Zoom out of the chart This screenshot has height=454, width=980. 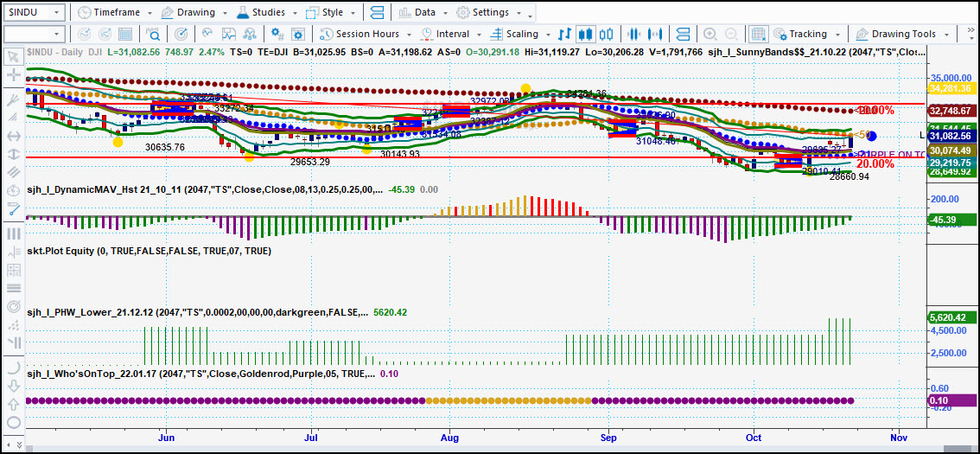[731, 34]
